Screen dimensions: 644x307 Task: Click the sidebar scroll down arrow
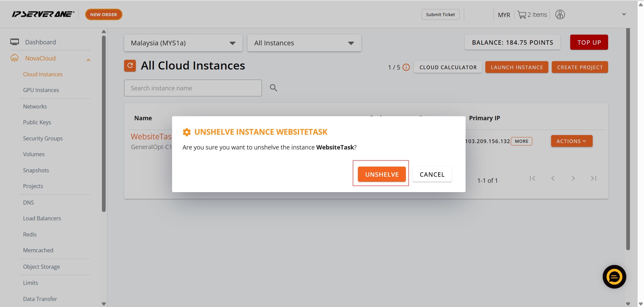pos(104,304)
